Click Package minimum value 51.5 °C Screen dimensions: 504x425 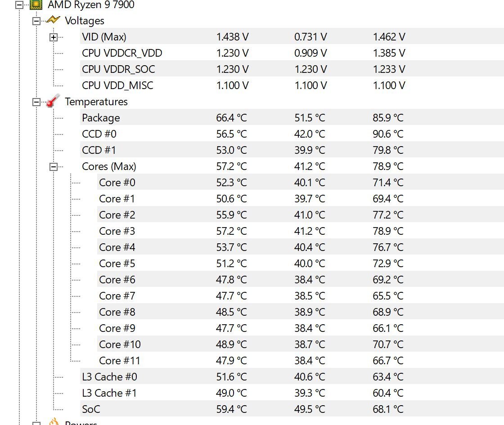pos(310,117)
